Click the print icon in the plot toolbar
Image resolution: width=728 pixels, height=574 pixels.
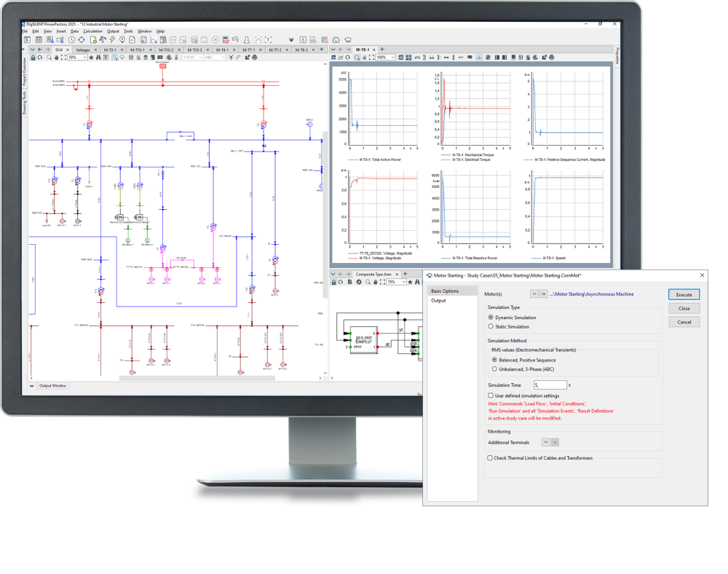(552, 58)
